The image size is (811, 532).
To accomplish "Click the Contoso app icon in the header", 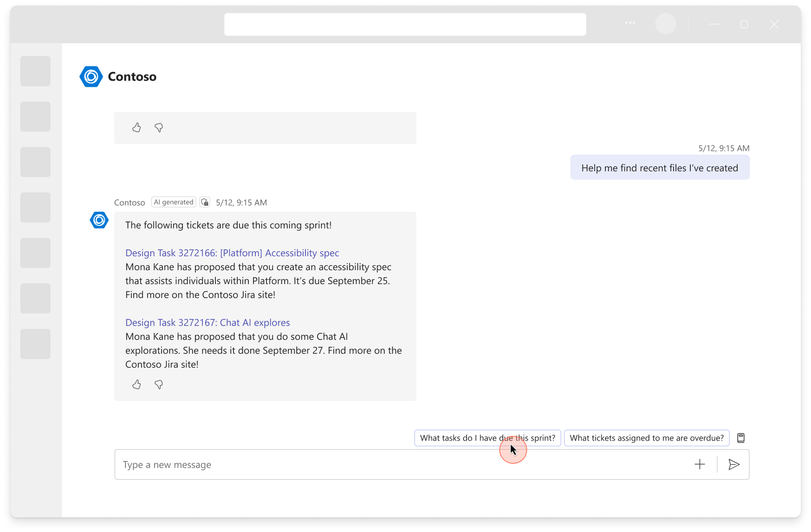I will point(91,76).
